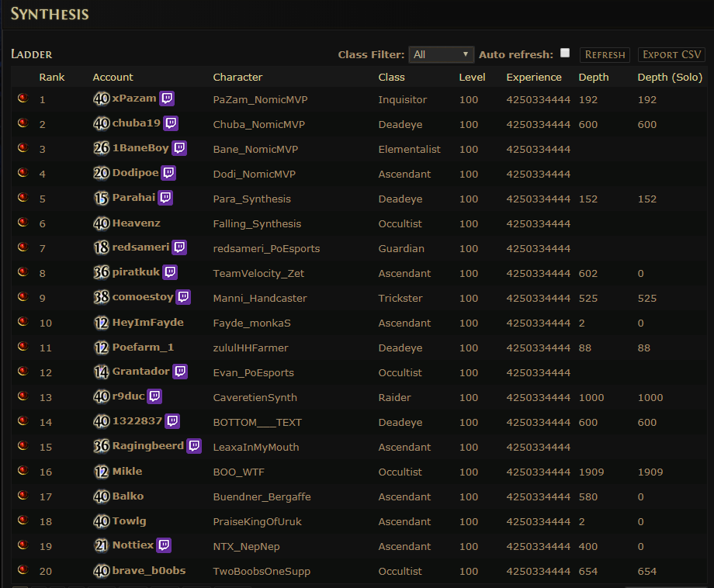This screenshot has width=714, height=588.
Task: Click the Character column header
Action: 237,78
